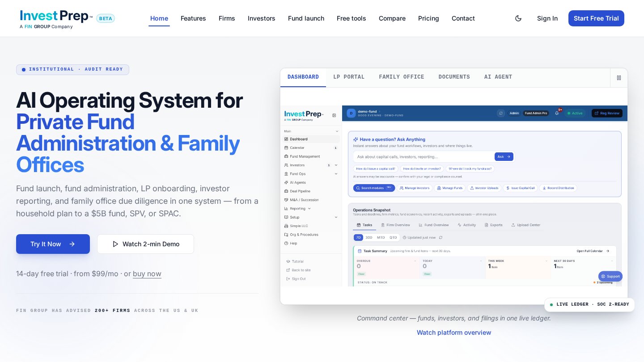The image size is (644, 362).
Task: Collapse the dashboard sidebar panel icon
Action: [x=334, y=115]
